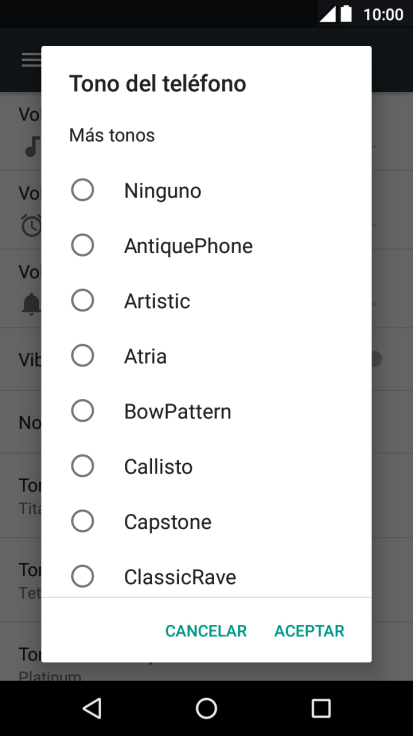Choose the BowPattern ringtone
The width and height of the screenshot is (413, 736).
tap(206, 411)
